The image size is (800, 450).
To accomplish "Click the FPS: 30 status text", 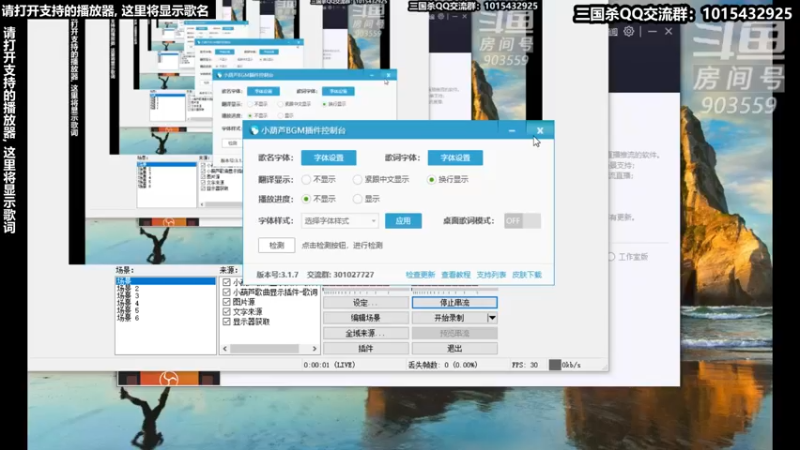I will pos(525,365).
